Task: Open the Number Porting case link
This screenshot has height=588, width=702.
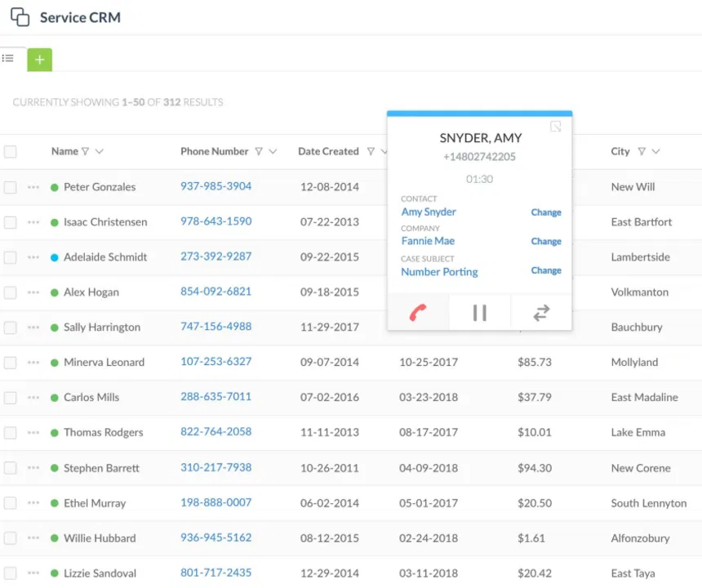Action: tap(439, 272)
